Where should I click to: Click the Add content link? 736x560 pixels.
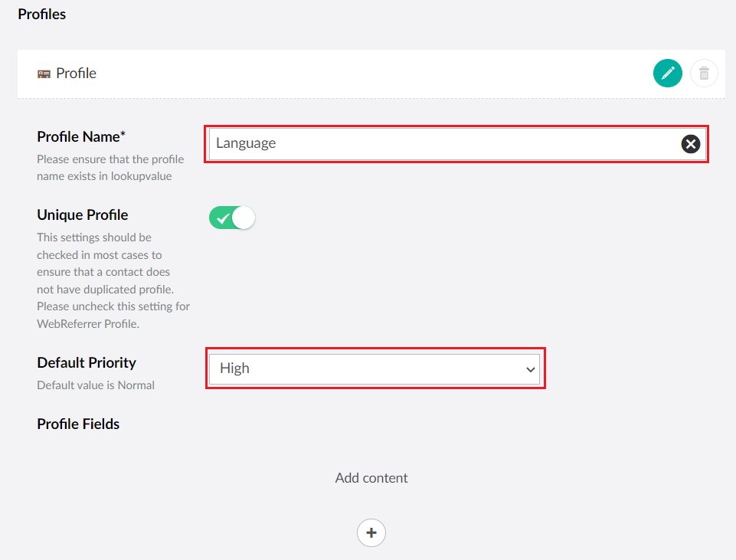[x=371, y=476]
